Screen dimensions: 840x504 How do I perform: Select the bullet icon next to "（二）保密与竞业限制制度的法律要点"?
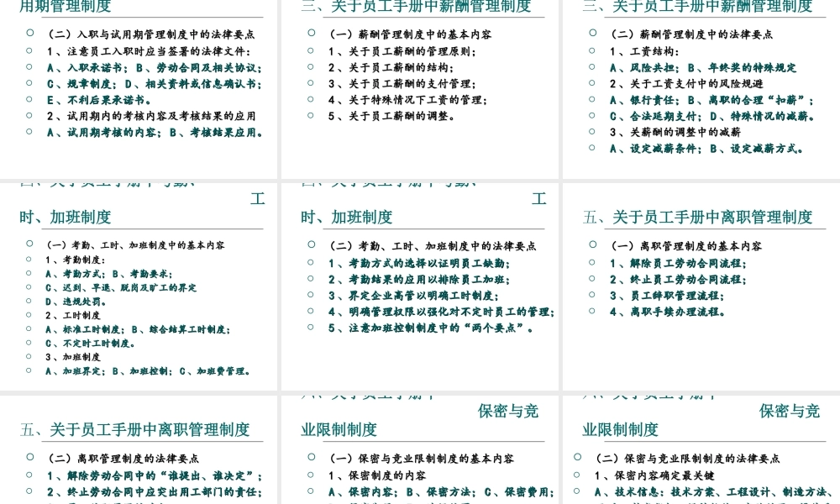click(x=576, y=459)
